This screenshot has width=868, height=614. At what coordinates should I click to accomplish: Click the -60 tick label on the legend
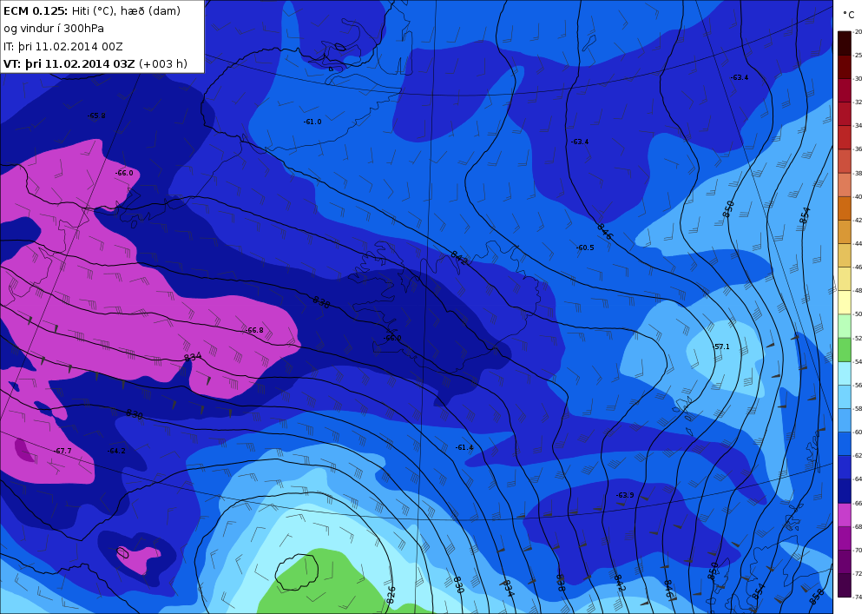pos(858,432)
